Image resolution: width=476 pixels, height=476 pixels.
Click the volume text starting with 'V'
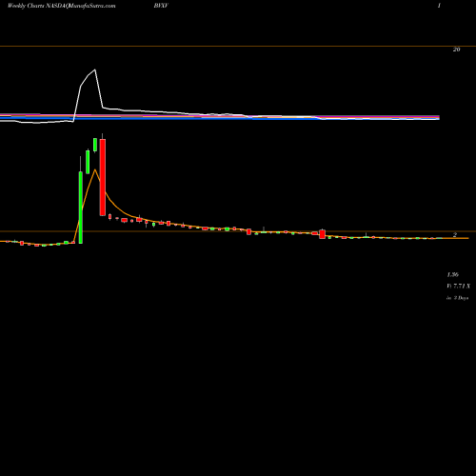point(458,287)
